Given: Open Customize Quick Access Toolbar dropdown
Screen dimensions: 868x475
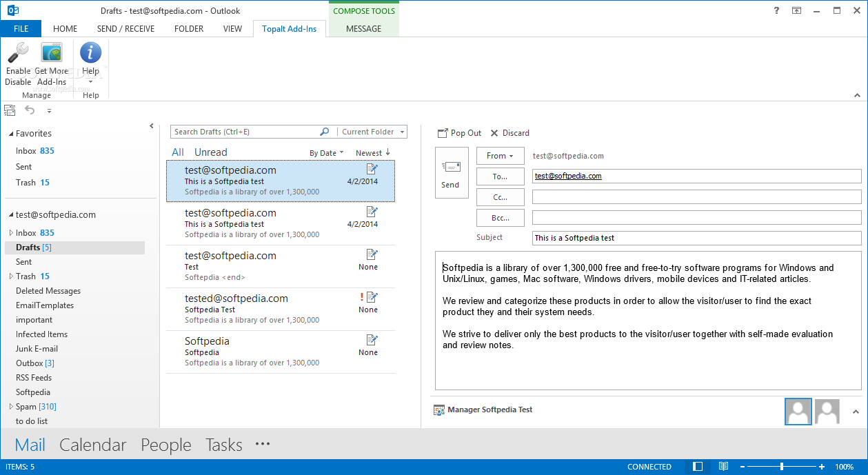Looking at the screenshot, I should (x=49, y=110).
